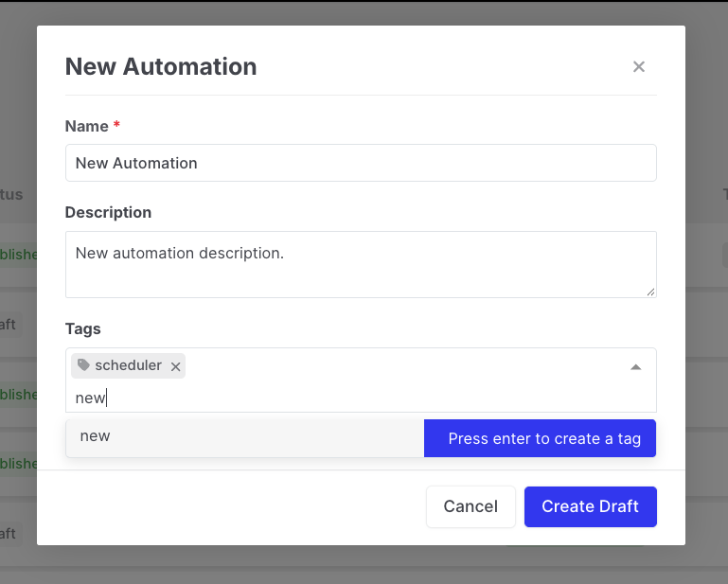
Task: Click the "Tags" field label
Action: coord(83,328)
